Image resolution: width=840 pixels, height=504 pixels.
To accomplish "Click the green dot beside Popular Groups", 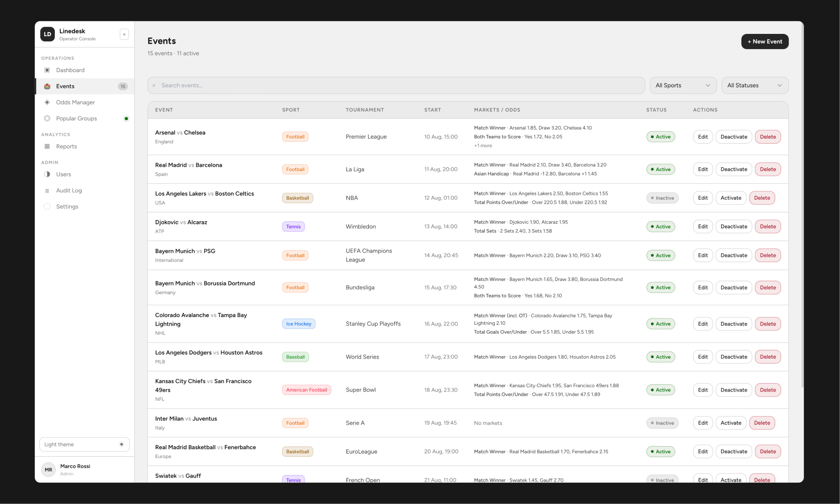I will point(126,119).
